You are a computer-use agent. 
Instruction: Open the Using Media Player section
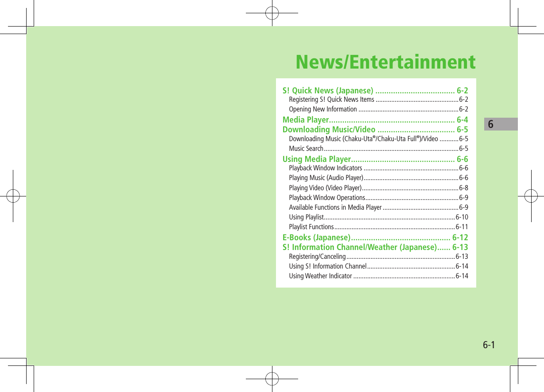(329, 159)
